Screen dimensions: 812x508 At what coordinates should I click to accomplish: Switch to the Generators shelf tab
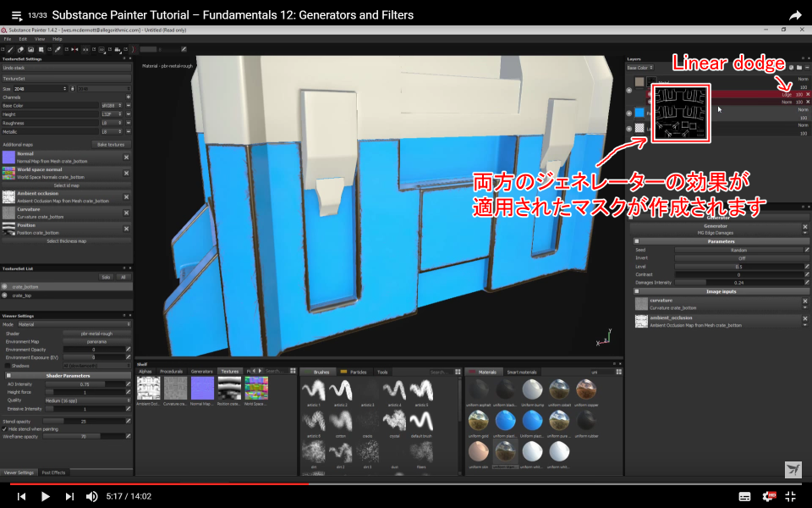(202, 371)
